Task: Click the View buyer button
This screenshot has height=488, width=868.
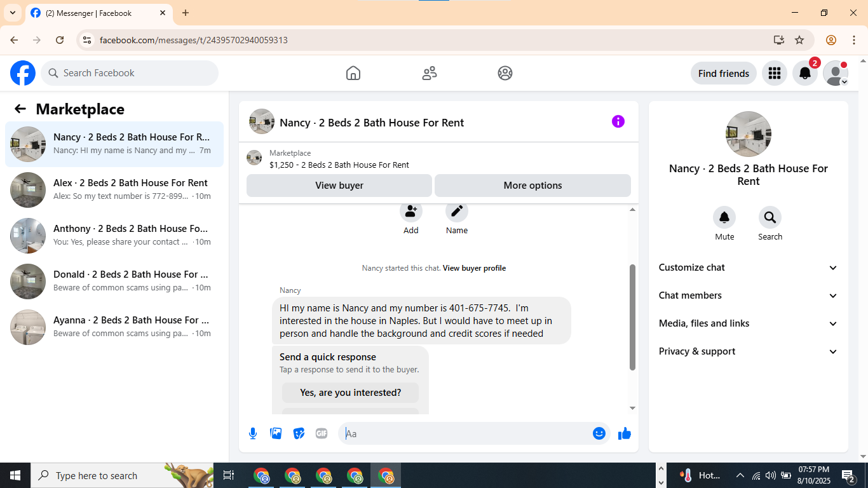Action: 339,186
